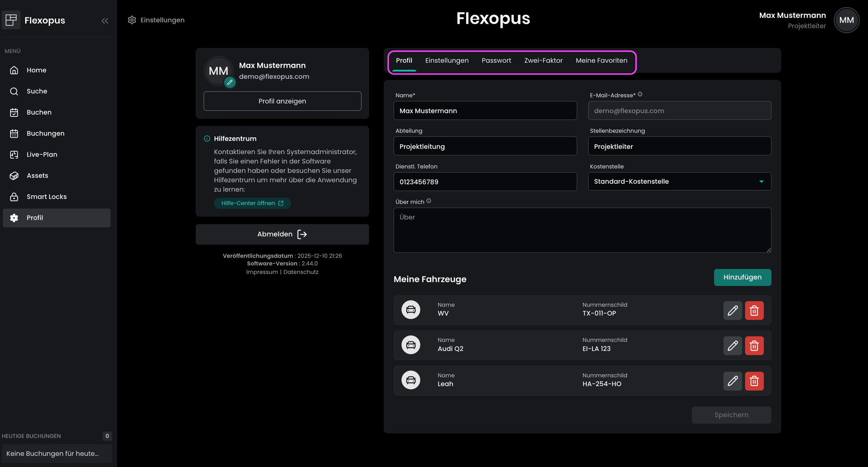The image size is (868, 467).
Task: Go to Meine Favoriten tab
Action: [x=601, y=61]
